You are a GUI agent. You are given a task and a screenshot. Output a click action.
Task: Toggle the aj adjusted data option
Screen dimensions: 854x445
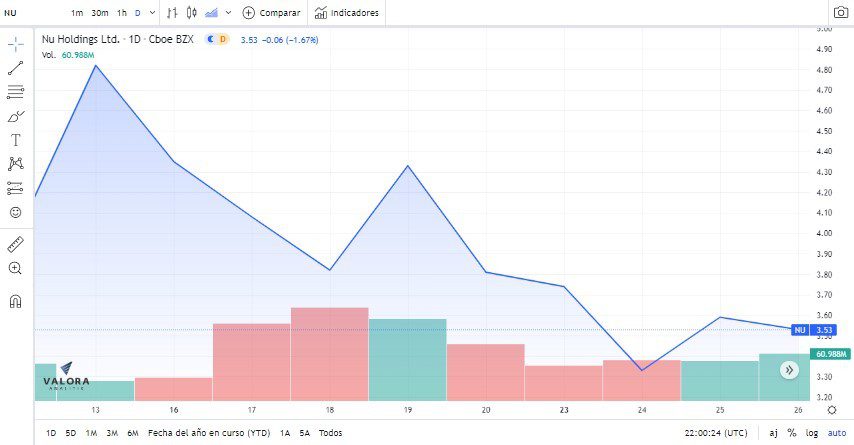(x=773, y=433)
